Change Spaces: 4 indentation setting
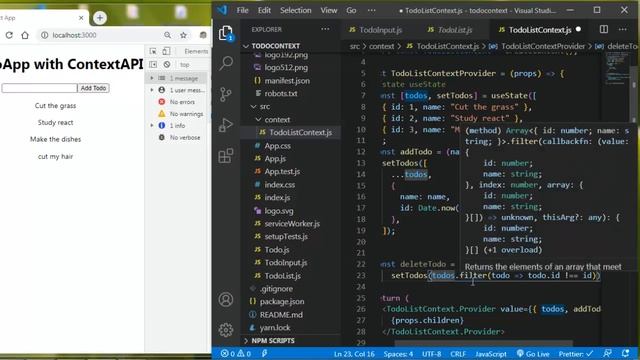Viewport: 640px width, 360px height. (x=398, y=354)
